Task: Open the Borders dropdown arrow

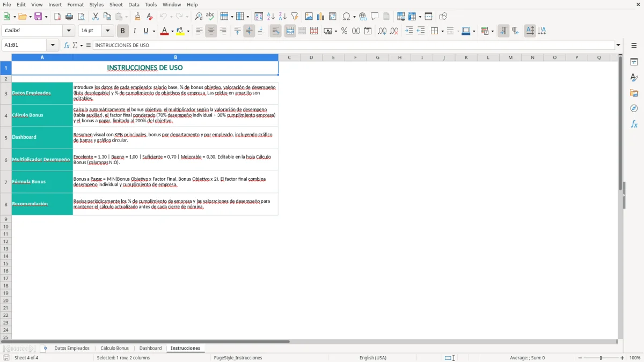Action: tap(442, 31)
